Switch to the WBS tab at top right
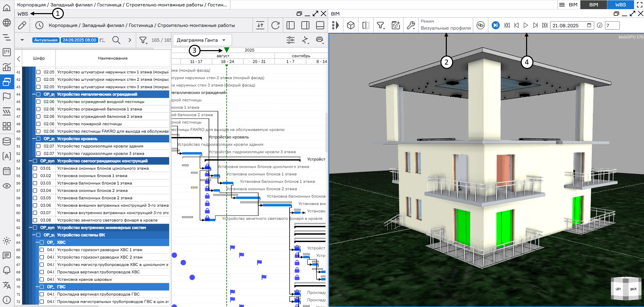644x307 pixels. coord(620,5)
